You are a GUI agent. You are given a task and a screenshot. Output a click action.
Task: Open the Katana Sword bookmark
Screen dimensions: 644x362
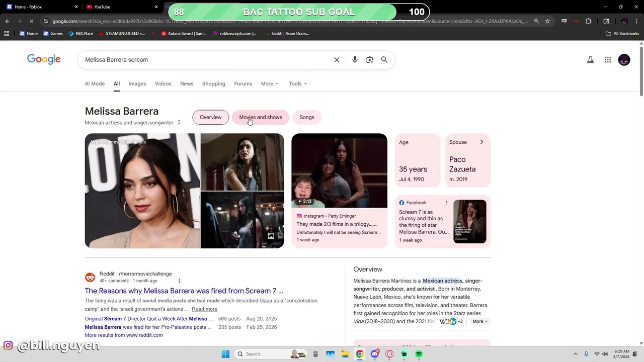pos(184,34)
